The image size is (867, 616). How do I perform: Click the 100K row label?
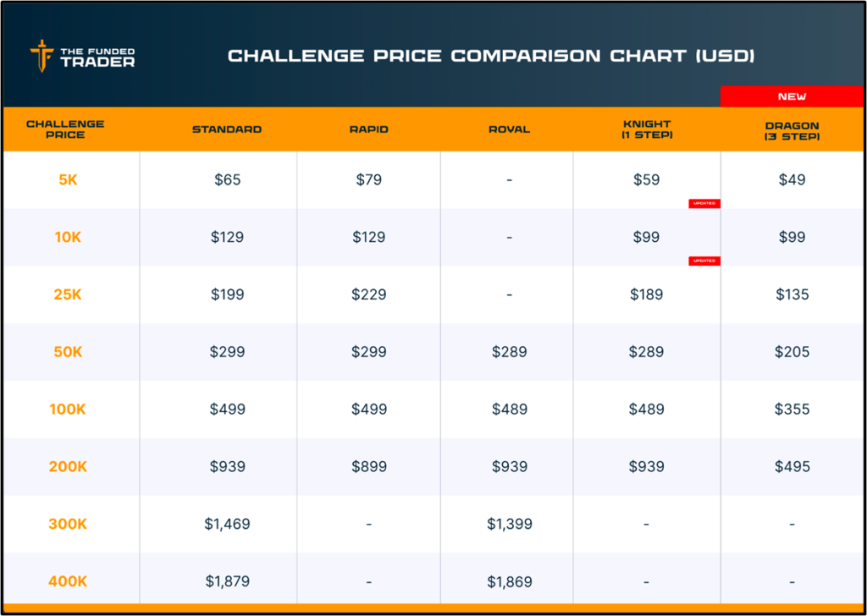[68, 410]
